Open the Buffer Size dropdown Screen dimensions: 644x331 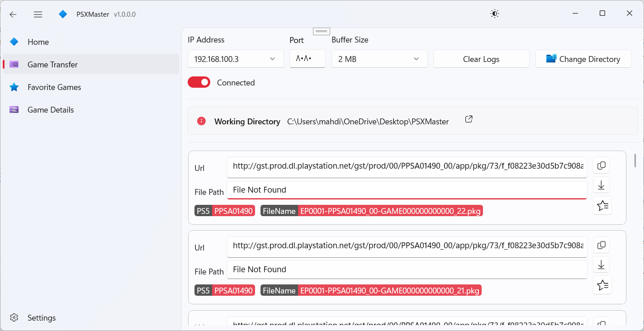tap(379, 59)
